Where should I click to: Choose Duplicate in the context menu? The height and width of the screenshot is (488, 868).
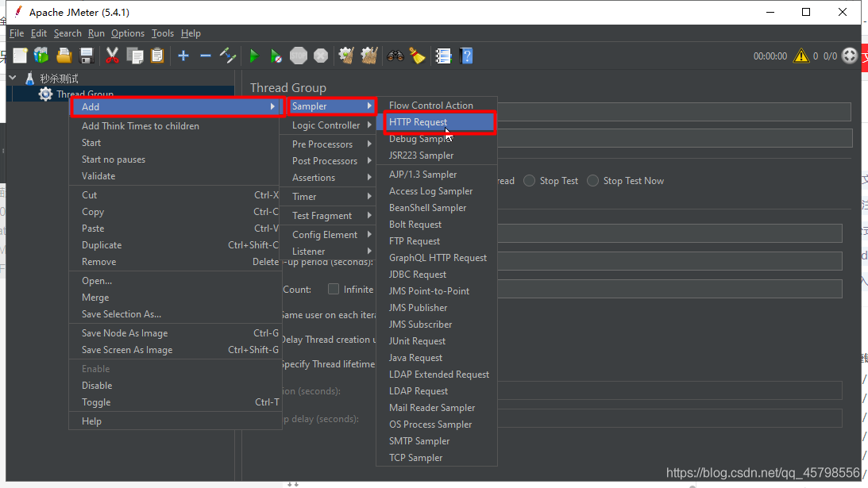coord(176,245)
